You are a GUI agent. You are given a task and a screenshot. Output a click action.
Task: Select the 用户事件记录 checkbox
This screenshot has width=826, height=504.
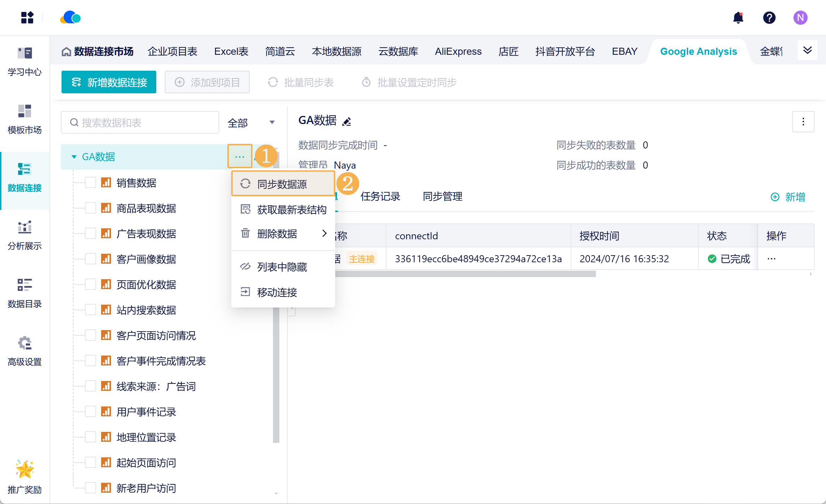pyautogui.click(x=91, y=412)
